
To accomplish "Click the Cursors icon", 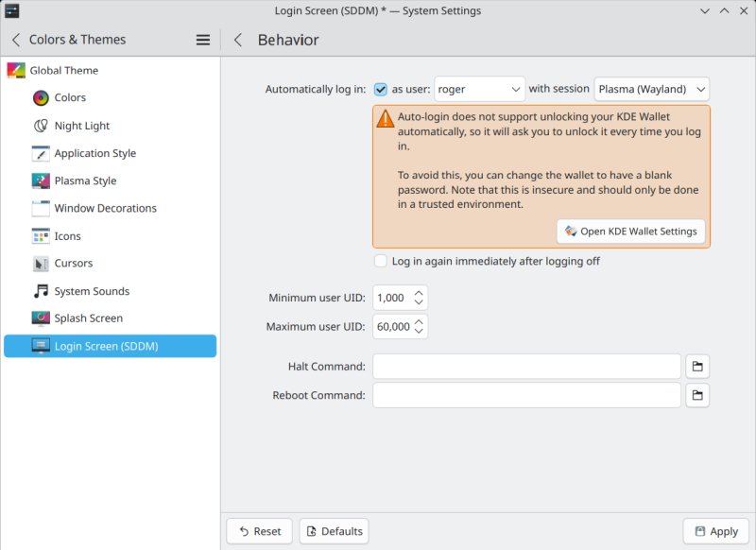I will (x=41, y=264).
